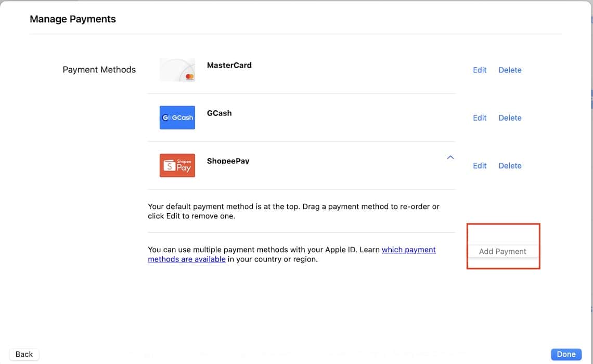This screenshot has width=593, height=364.
Task: Click the orange ShopeePay logo icon
Action: 177,165
